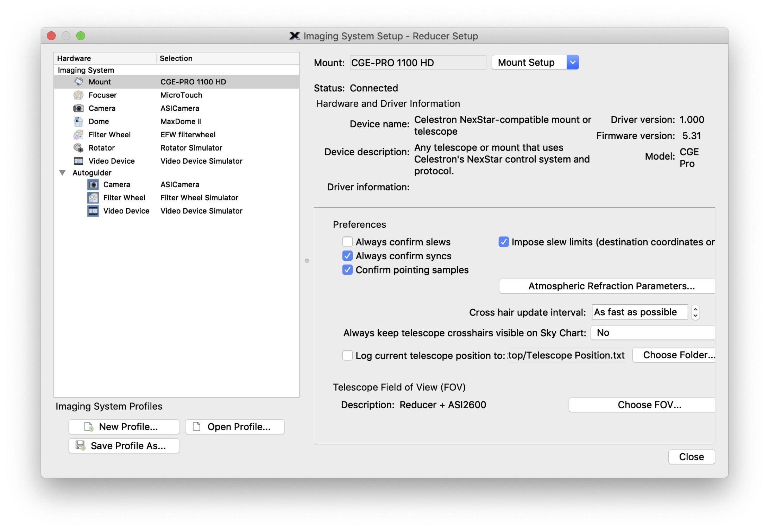Click the panel splitter handle dot
769x532 pixels.
pyautogui.click(x=307, y=261)
